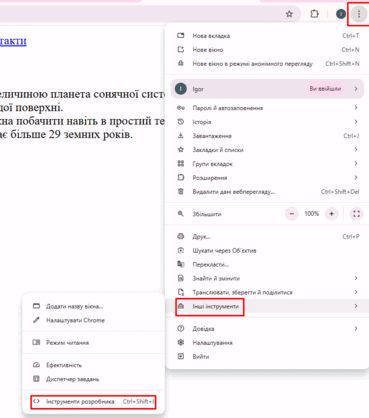Expand the 'Розширення' submenu chevron
This screenshot has height=418, width=369.
356,177
